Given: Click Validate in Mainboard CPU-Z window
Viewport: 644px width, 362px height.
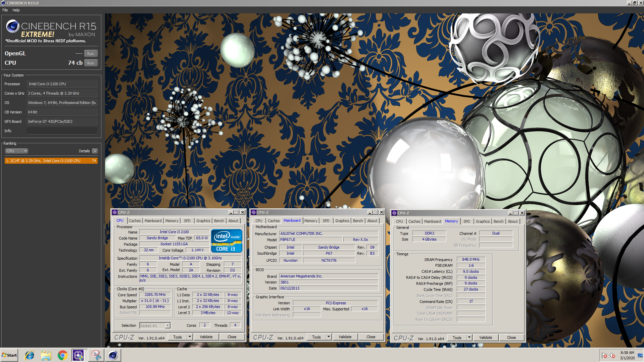Looking at the screenshot, I should (345, 337).
